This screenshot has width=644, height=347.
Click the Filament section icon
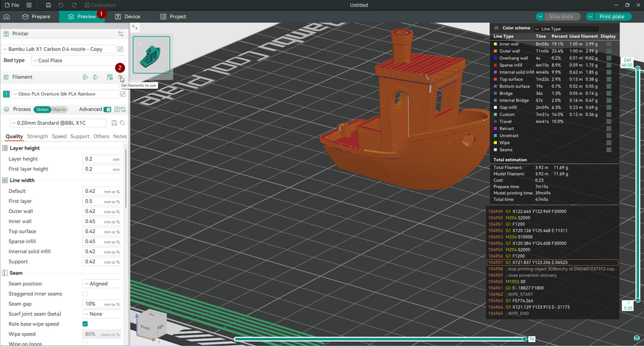tap(6, 77)
